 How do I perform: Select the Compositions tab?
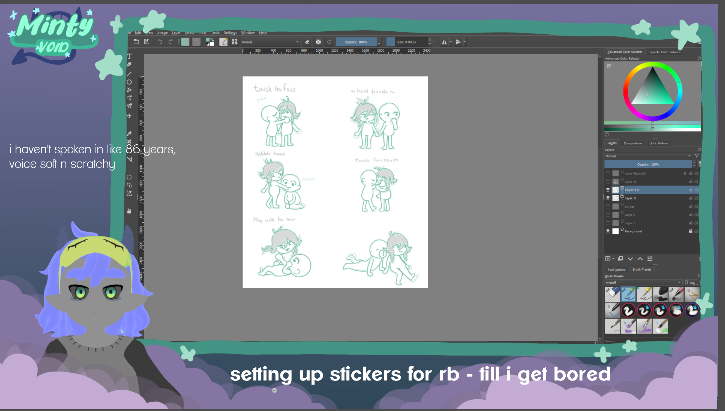[x=633, y=143]
